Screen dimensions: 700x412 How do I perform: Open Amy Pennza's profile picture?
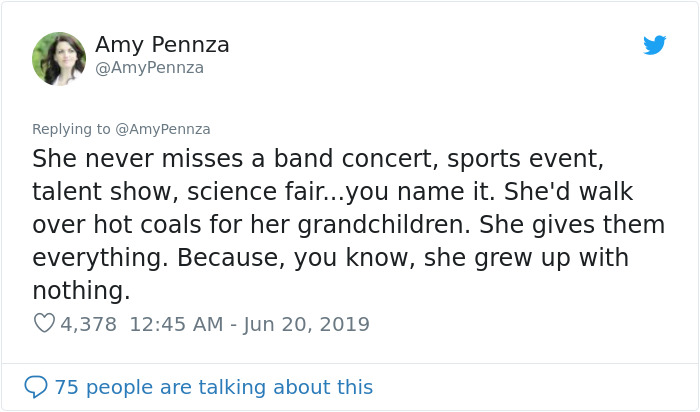point(58,57)
